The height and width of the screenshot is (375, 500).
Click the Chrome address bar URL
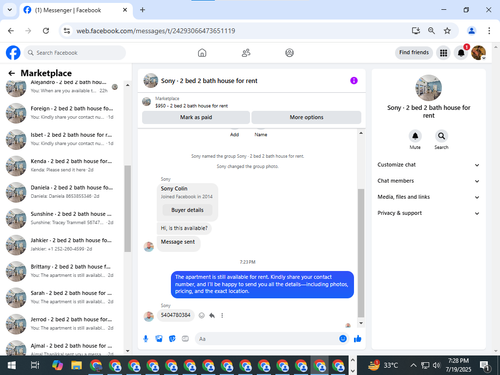pyautogui.click(x=156, y=31)
